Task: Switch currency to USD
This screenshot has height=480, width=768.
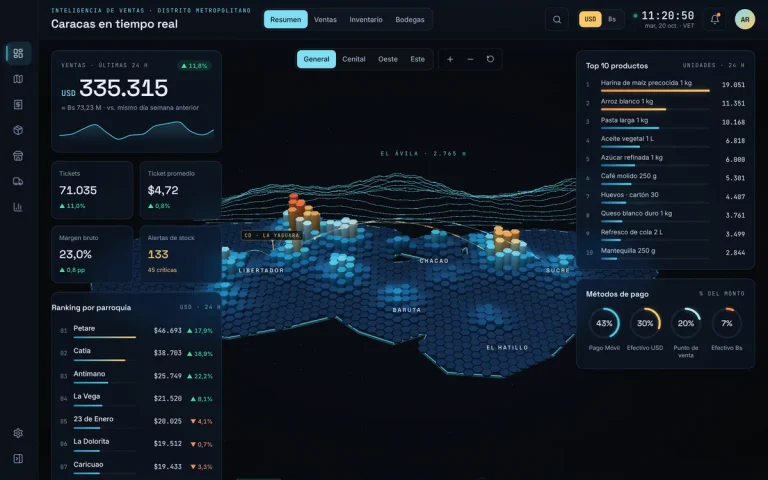Action: [x=590, y=20]
